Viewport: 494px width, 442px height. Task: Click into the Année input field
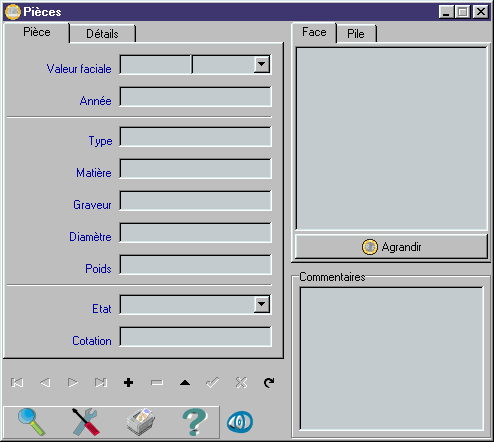click(x=195, y=97)
